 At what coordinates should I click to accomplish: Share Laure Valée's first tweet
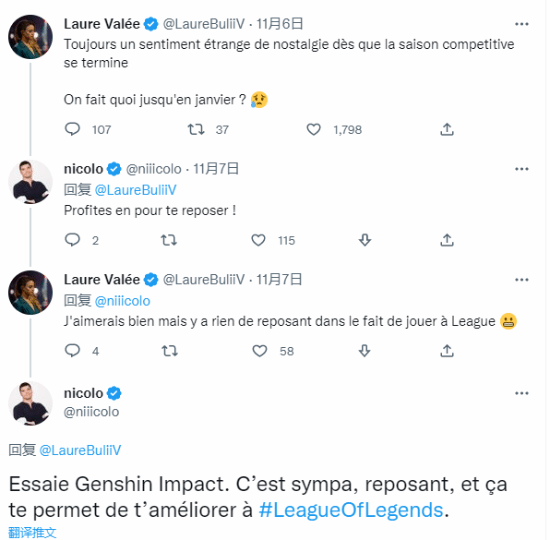(447, 129)
